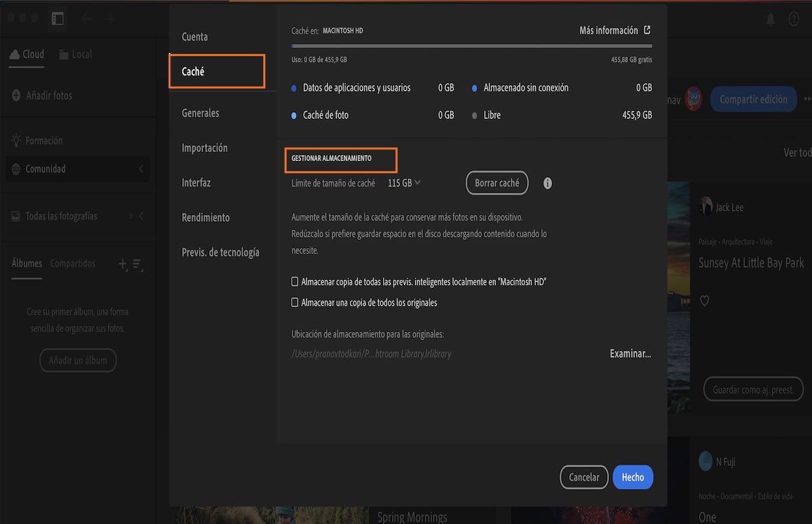
Task: Open help using the question mark icon
Action: pos(794,18)
